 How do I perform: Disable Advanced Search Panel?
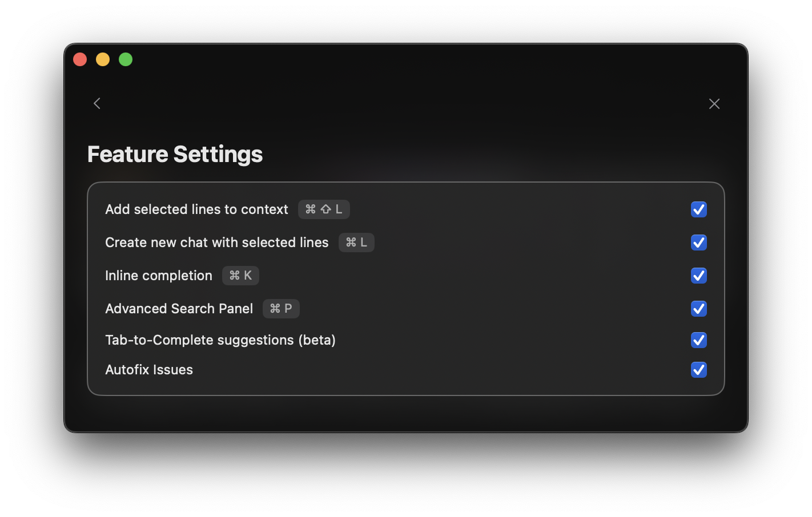point(698,308)
